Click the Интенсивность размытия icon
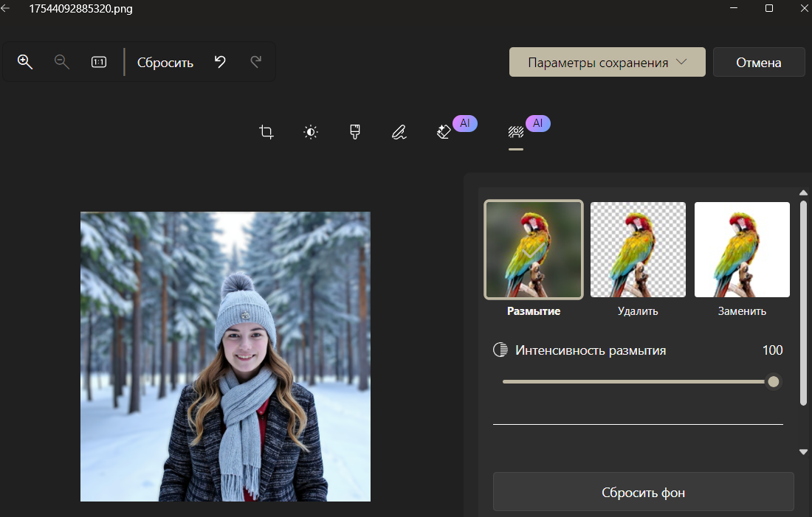Viewport: 812px width, 517px height. pos(500,350)
